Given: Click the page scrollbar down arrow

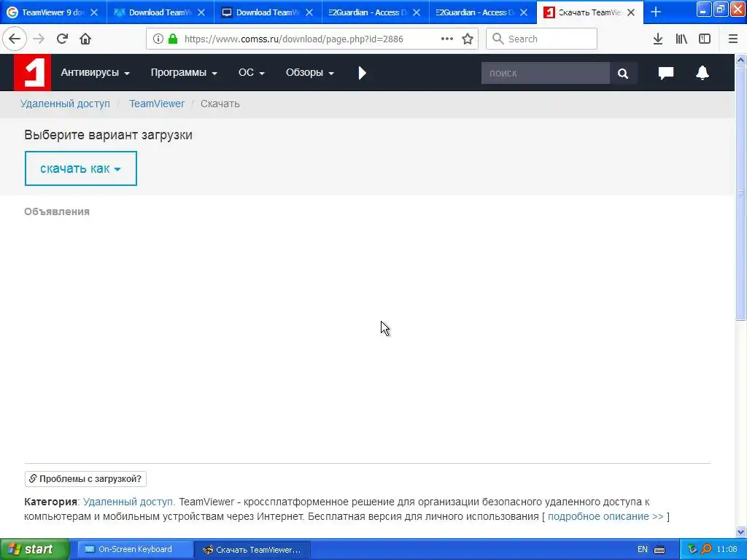Looking at the screenshot, I should point(741,532).
